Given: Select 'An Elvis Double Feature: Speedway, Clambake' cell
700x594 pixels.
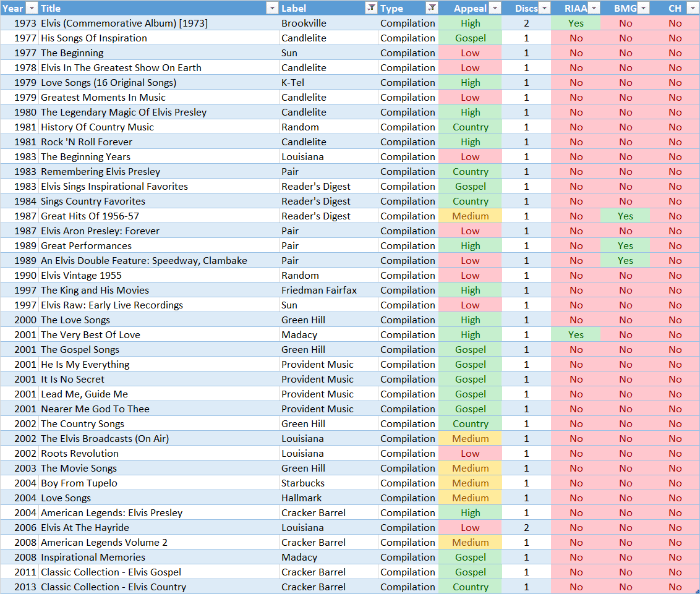Looking at the screenshot, I should coord(158,261).
